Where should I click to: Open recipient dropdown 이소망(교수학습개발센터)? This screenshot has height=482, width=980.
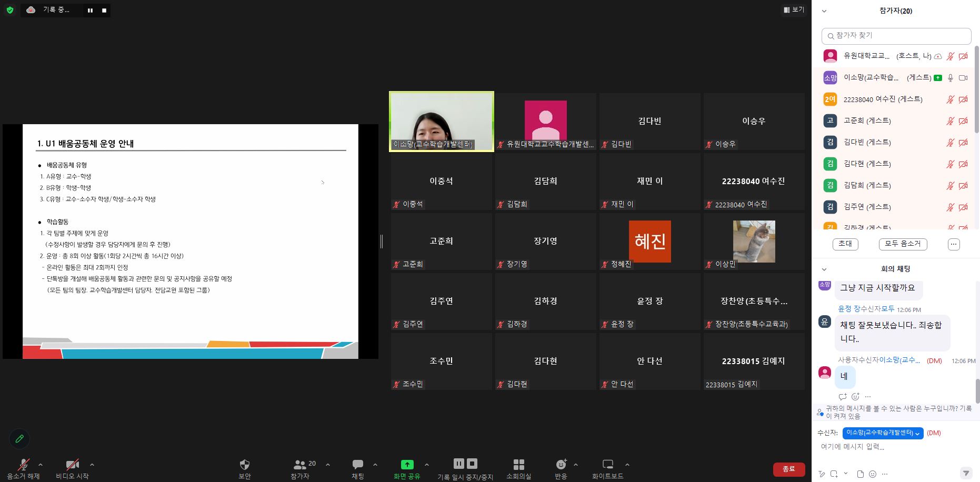pyautogui.click(x=883, y=433)
